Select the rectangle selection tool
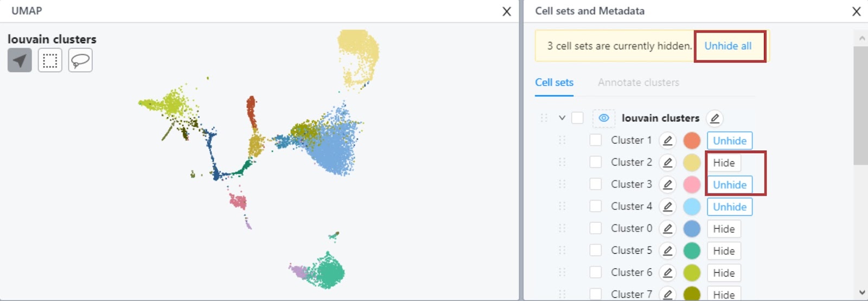 coord(50,60)
